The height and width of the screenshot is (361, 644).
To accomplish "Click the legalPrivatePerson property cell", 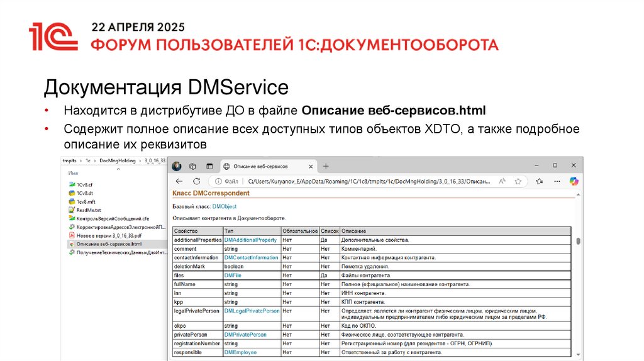I will [198, 314].
